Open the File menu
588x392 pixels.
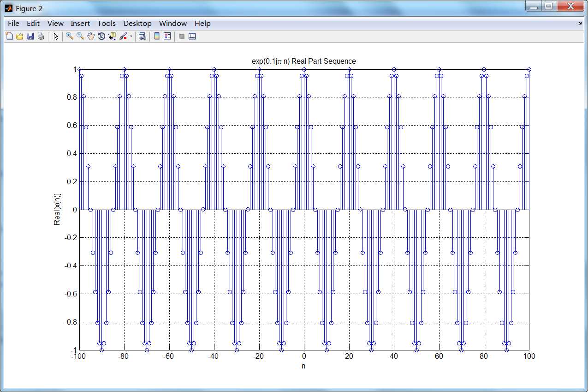point(14,23)
